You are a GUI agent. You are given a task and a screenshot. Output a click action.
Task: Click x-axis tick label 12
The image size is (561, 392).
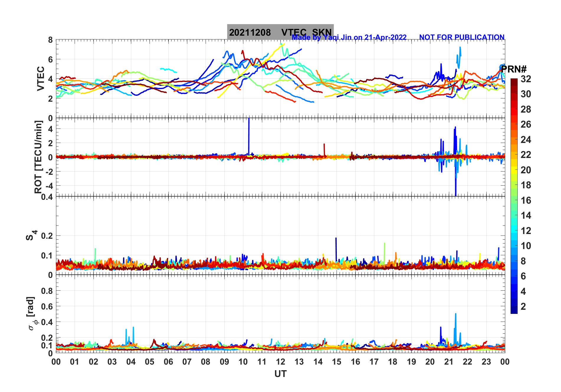coord(280,362)
